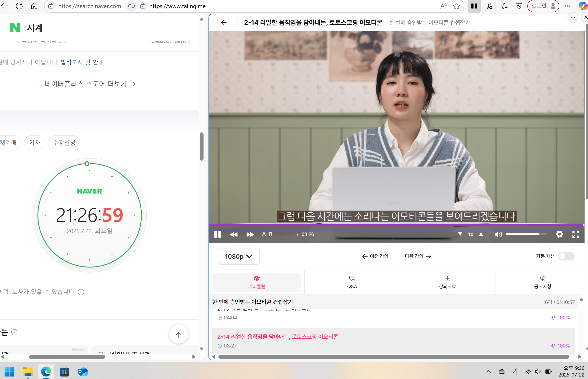Increase playback speed with up triangle
This screenshot has width=588, height=379.
(481, 234)
